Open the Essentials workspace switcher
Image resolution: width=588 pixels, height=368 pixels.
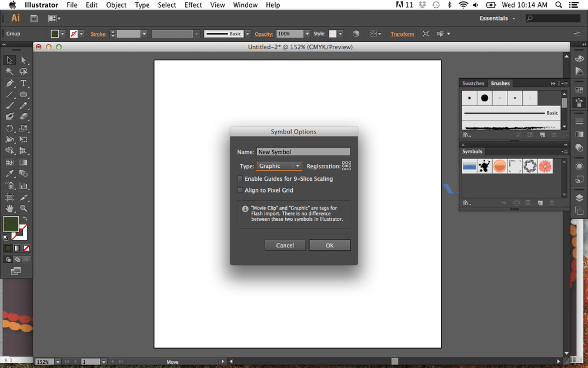point(497,18)
